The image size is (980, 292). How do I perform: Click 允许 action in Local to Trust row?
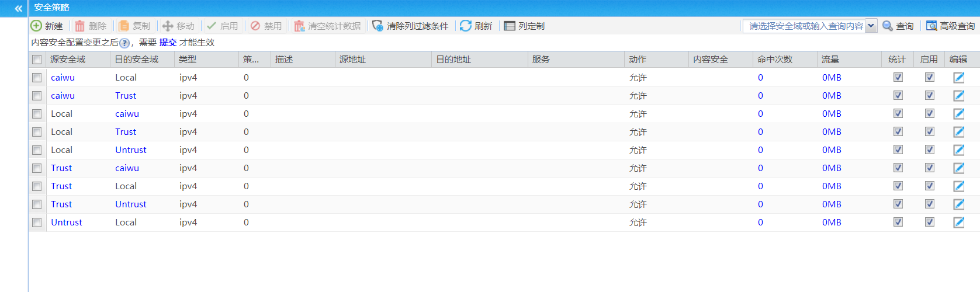638,132
